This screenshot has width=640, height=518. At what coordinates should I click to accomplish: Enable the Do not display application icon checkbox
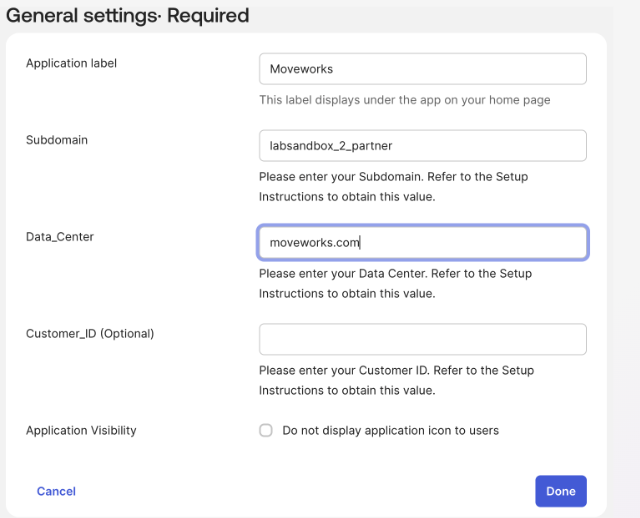[x=266, y=431]
